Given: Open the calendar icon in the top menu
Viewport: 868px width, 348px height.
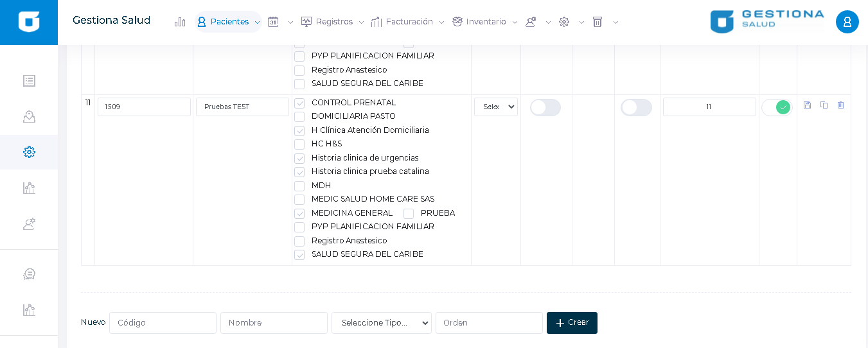Looking at the screenshot, I should 273,22.
